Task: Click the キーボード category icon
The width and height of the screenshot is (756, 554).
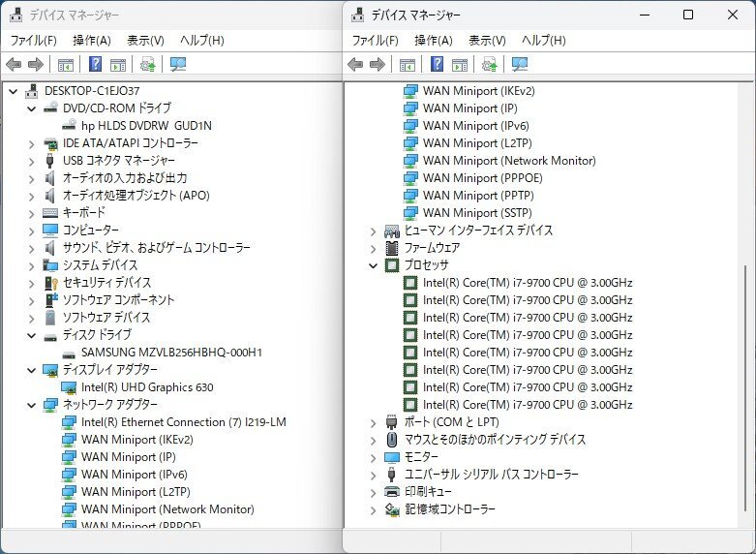Action: click(x=50, y=213)
